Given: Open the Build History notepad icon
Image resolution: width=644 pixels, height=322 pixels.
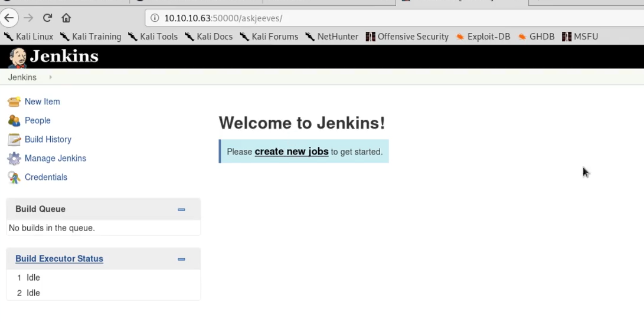Looking at the screenshot, I should tap(14, 139).
